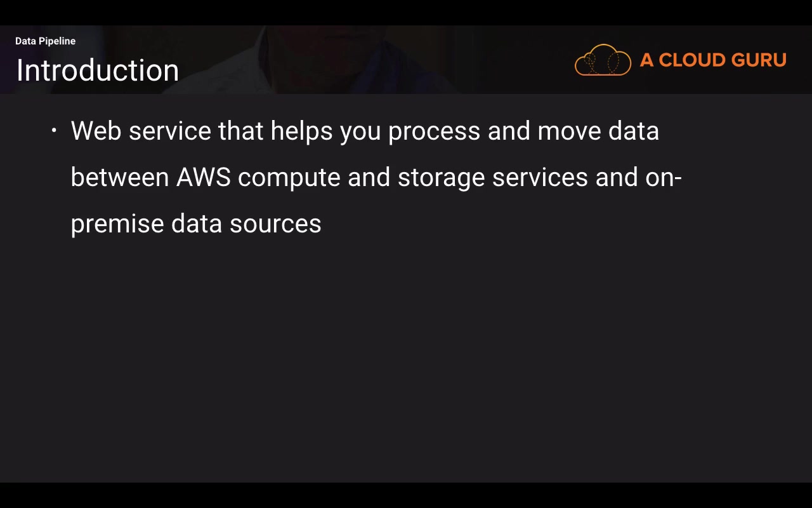Click the word "Pipeline" in the header label
This screenshot has width=812, height=508.
click(57, 41)
